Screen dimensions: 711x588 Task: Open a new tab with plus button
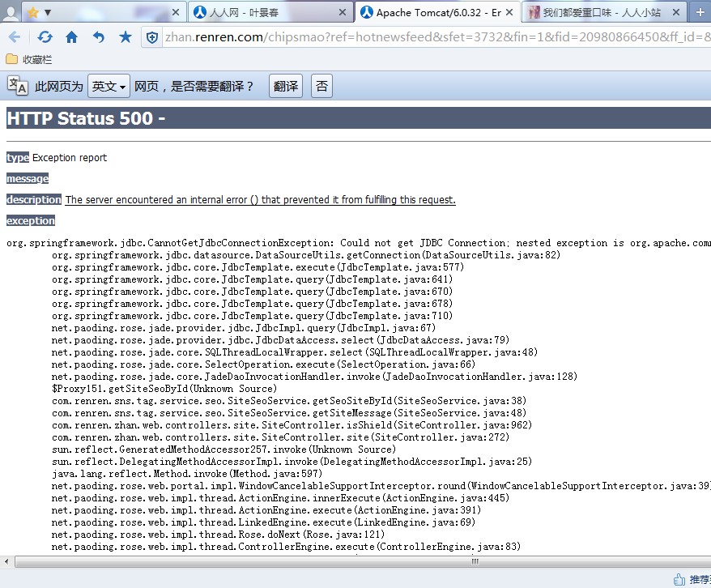700,13
